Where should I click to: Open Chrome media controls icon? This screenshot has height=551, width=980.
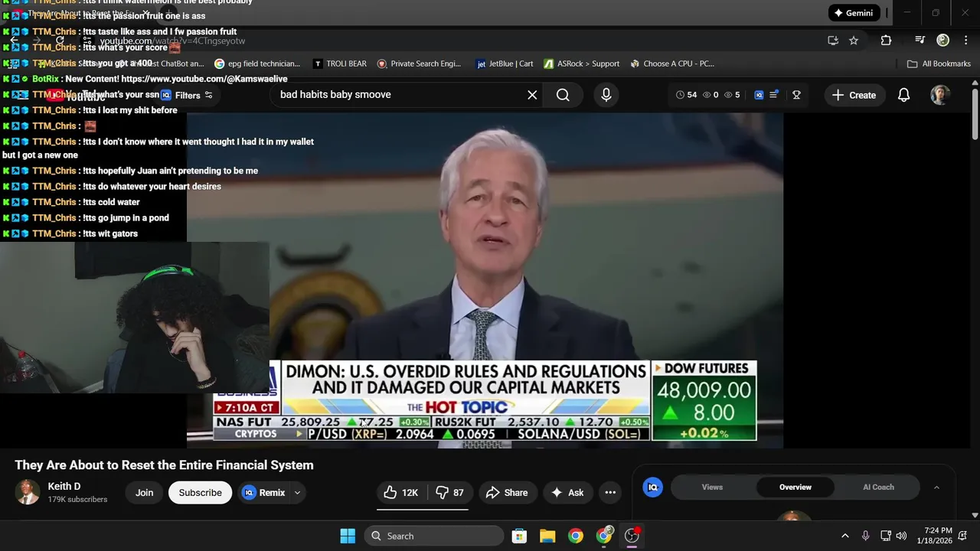point(920,41)
